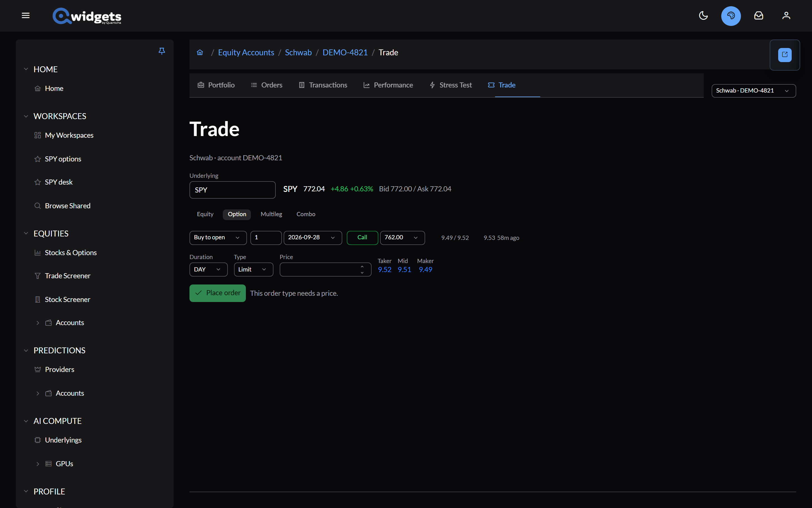The width and height of the screenshot is (812, 508).
Task: Open the DAY duration dropdown
Action: click(208, 270)
